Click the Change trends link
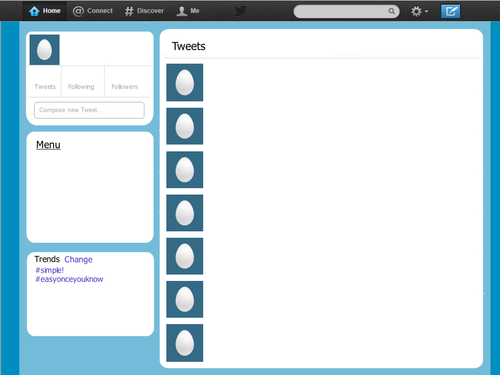500x375 pixels. (78, 259)
